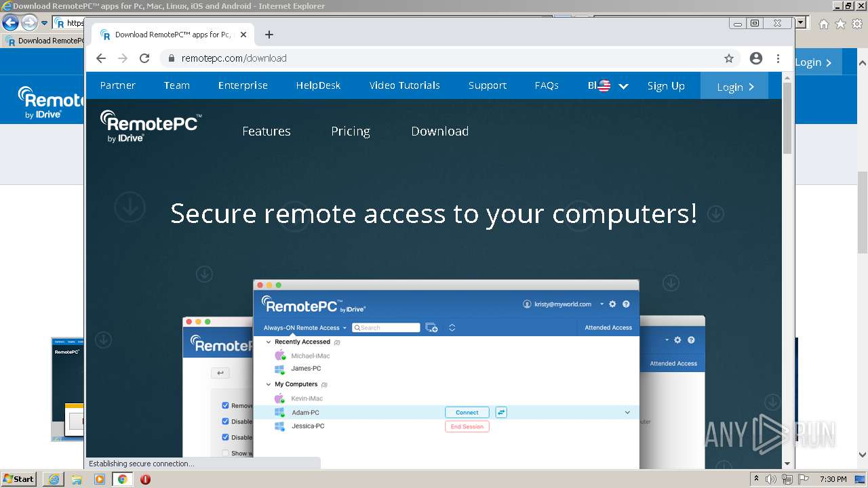Image resolution: width=868 pixels, height=488 pixels.
Task: Open the Team menu item
Action: tap(177, 85)
